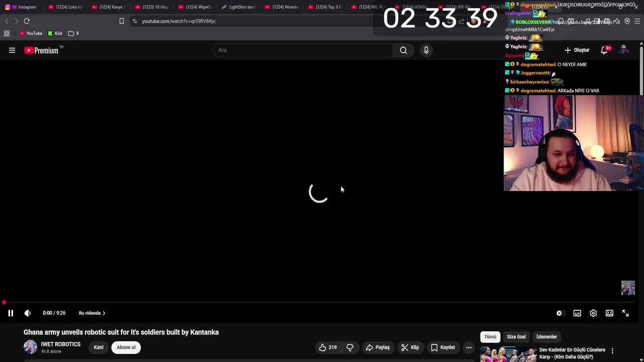
Task: Open more actions three-dot menu
Action: pos(469,347)
